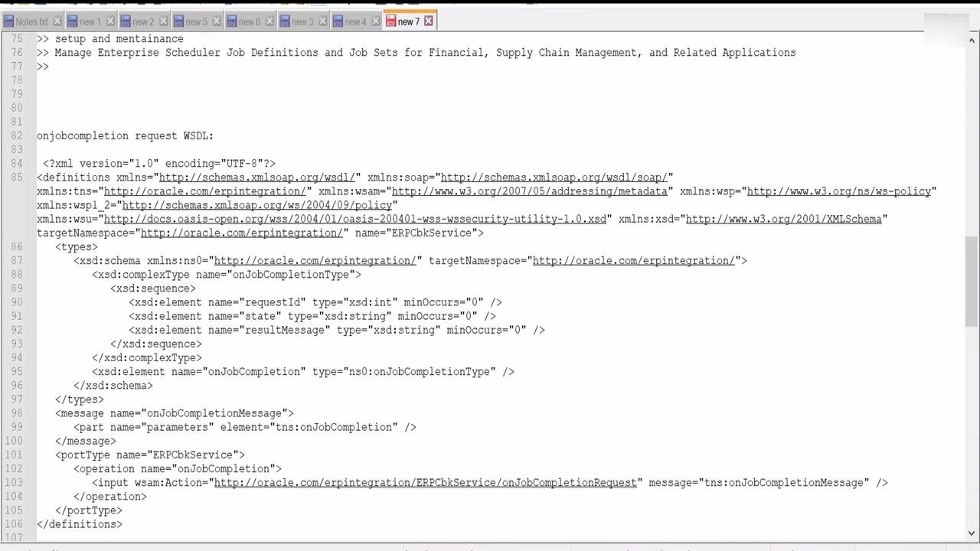Click the red unsaved icon on new 7 tab
Image resolution: width=980 pixels, height=551 pixels.
click(391, 21)
